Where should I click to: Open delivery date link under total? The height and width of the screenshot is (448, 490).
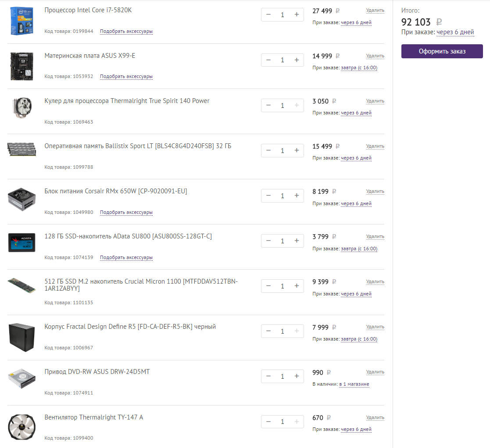pos(455,32)
